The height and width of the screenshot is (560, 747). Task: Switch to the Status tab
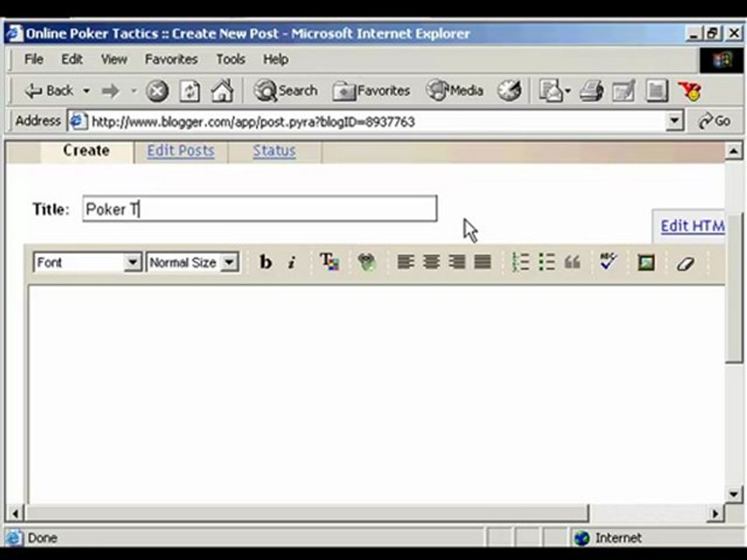pos(274,150)
